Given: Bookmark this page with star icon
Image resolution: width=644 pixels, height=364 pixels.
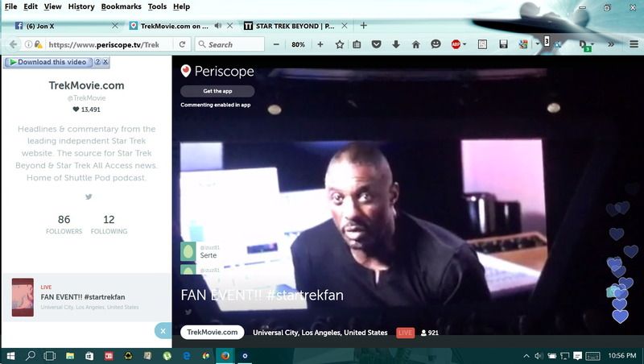Looking at the screenshot, I should (339, 44).
